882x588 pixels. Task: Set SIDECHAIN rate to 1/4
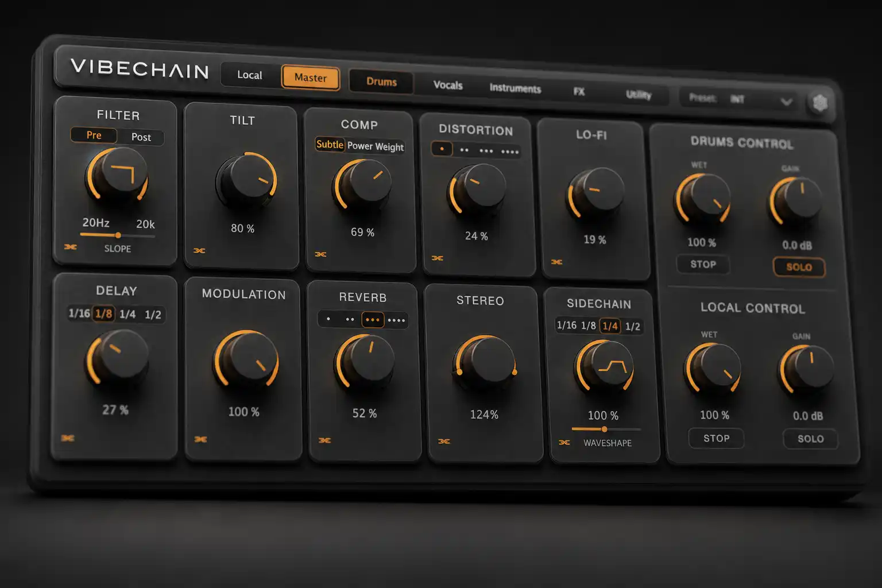point(610,326)
